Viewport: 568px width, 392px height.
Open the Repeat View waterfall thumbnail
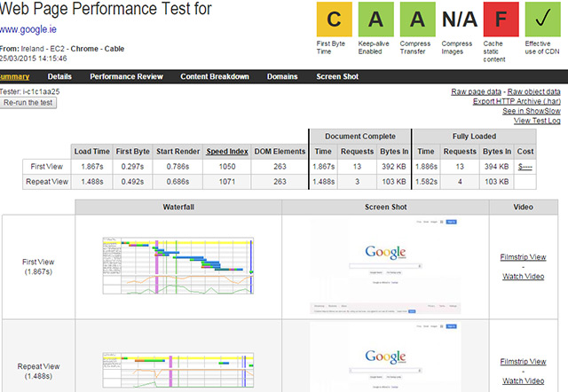point(177,370)
